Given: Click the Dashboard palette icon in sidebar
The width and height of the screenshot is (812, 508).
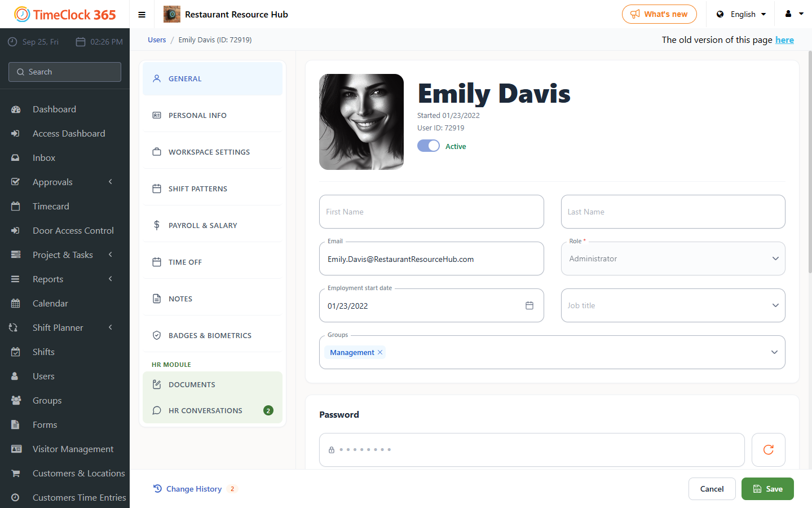Looking at the screenshot, I should click(x=16, y=110).
